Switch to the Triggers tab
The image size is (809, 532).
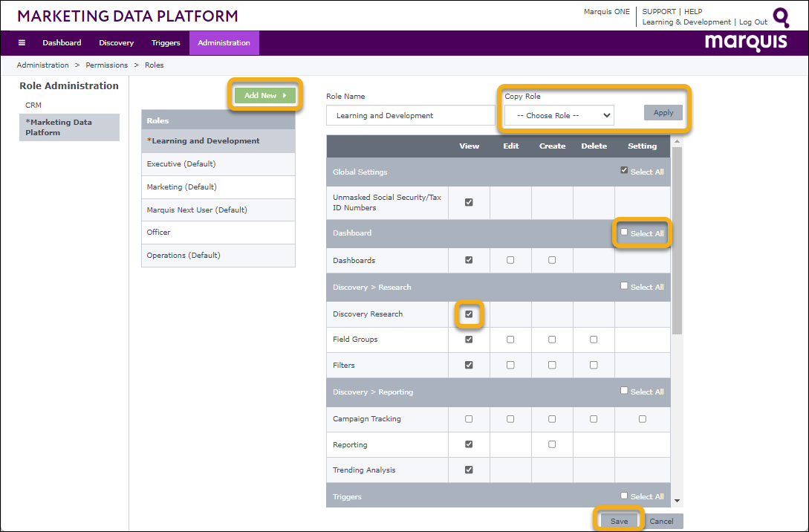coord(166,43)
